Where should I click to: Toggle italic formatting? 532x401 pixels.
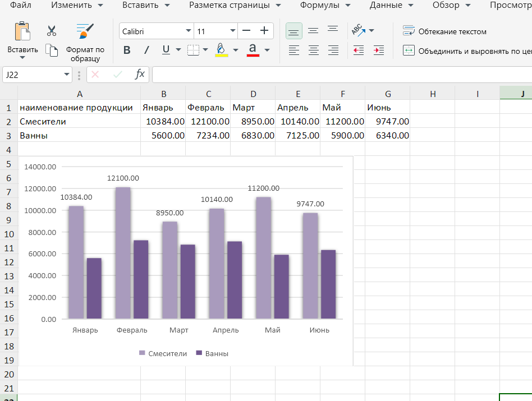click(146, 50)
